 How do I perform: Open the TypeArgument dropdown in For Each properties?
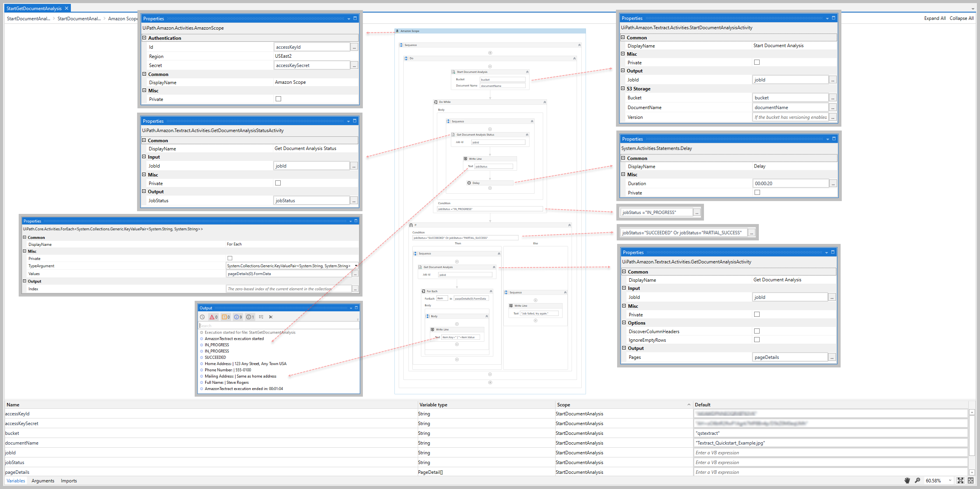coord(355,266)
